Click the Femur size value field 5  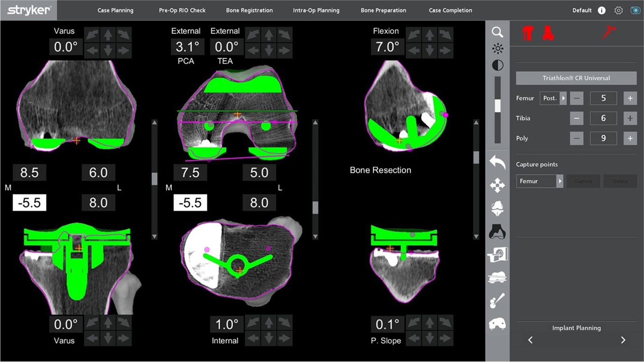pyautogui.click(x=603, y=98)
